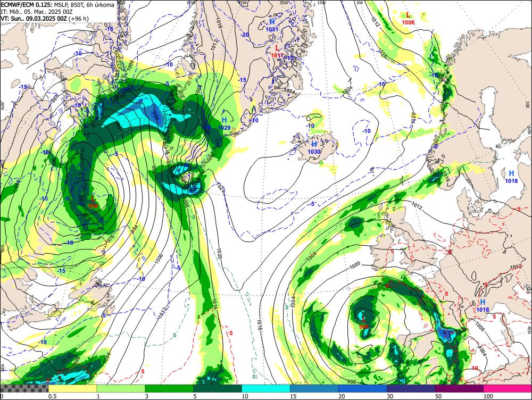
Task: Click the low center in the Bay of Biscay
Action: (364, 323)
